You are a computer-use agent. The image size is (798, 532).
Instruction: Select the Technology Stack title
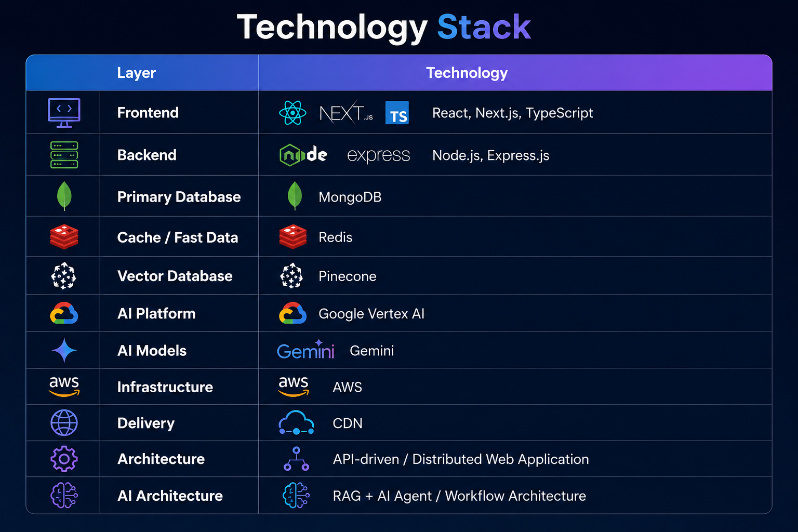click(384, 28)
